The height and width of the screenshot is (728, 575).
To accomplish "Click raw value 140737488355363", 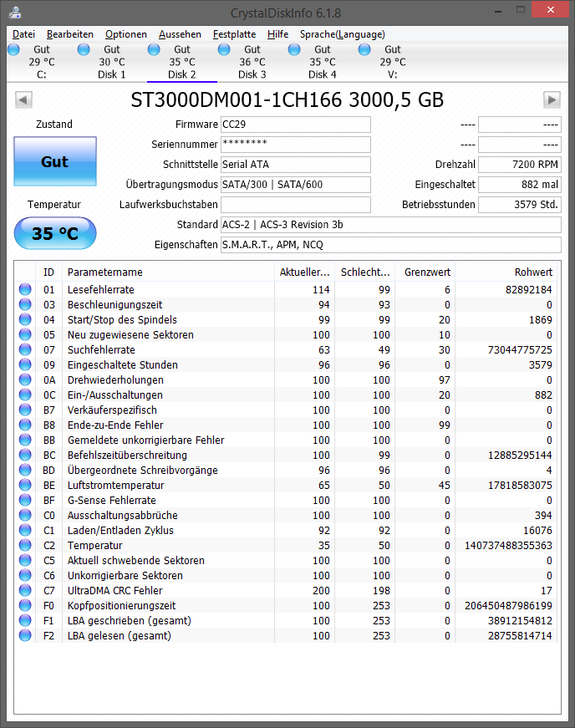I will point(508,546).
